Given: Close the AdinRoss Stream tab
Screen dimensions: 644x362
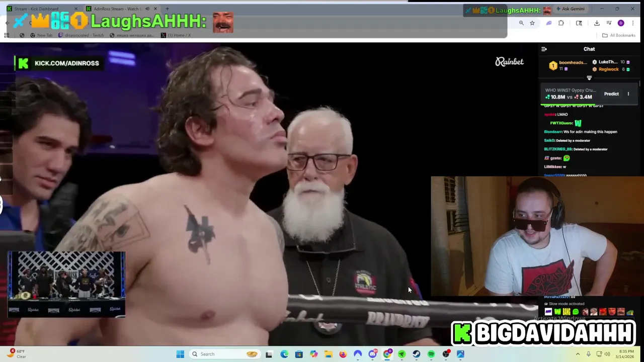Looking at the screenshot, I should click(x=155, y=9).
